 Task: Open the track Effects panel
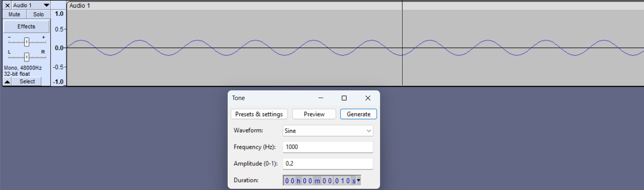[x=26, y=27]
